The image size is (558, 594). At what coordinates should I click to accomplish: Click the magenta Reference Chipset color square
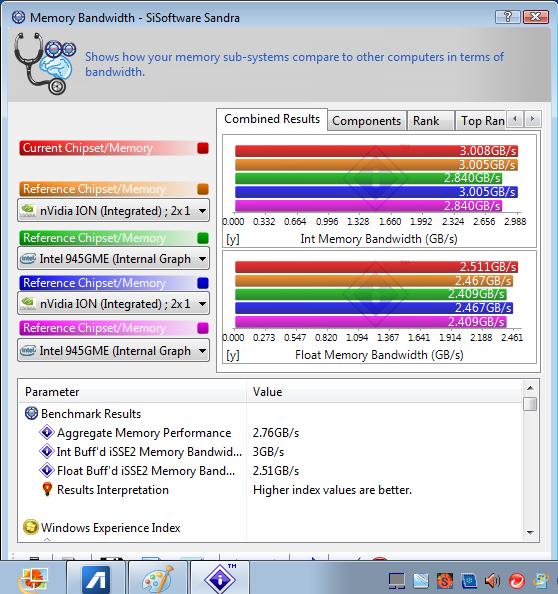(x=203, y=328)
